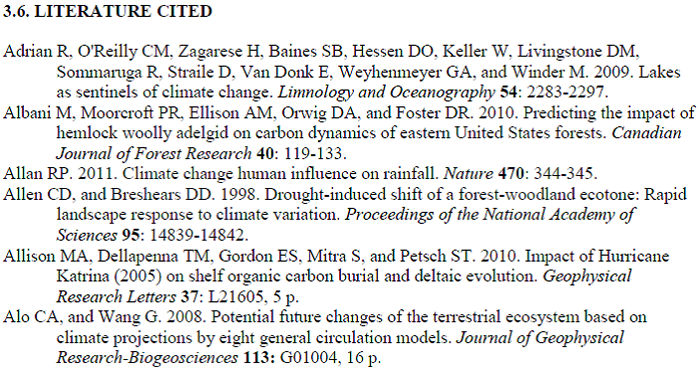Click the bold volume number 40
This screenshot has height=368, width=700.
(x=265, y=154)
